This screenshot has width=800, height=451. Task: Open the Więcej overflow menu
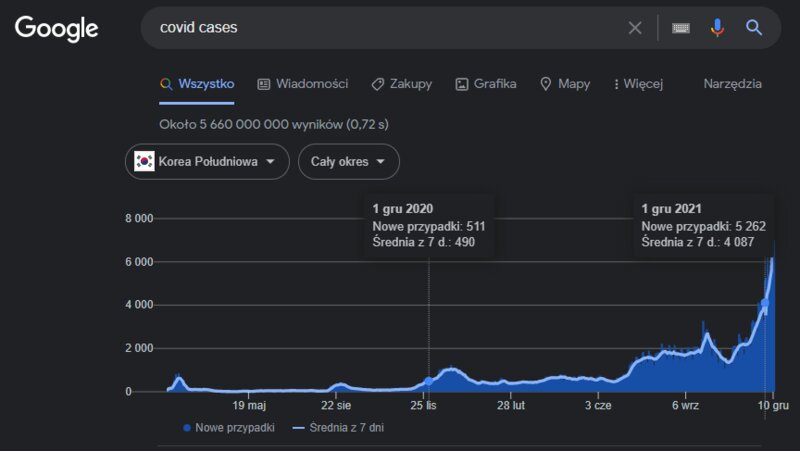click(638, 84)
